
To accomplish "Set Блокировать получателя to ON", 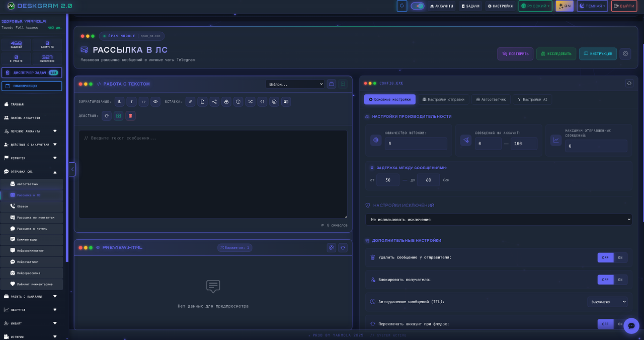I will click(x=620, y=280).
